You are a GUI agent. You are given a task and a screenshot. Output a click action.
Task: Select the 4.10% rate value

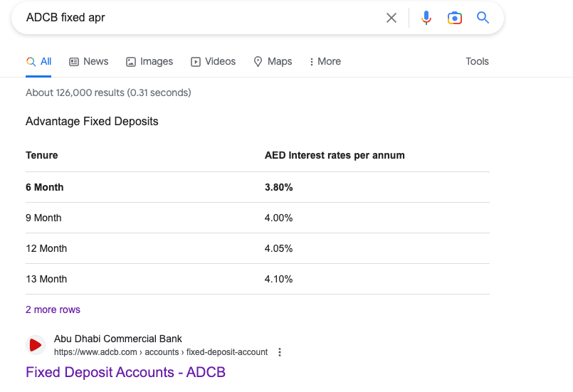(279, 279)
